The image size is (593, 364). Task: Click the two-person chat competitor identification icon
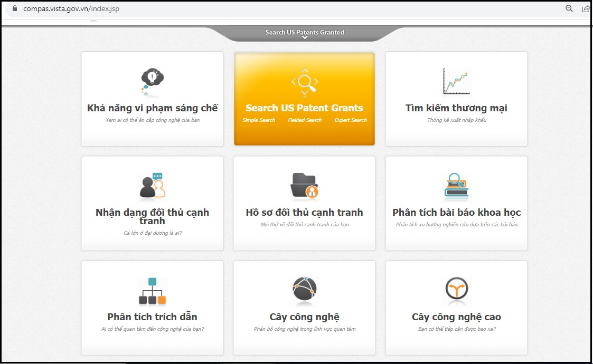coord(152,186)
